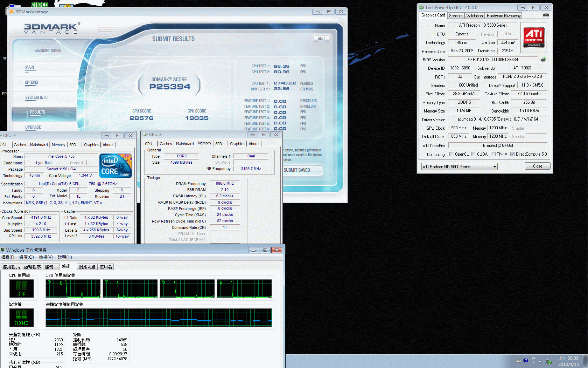Select RESULTS in 3DMark sidebar

point(44,114)
